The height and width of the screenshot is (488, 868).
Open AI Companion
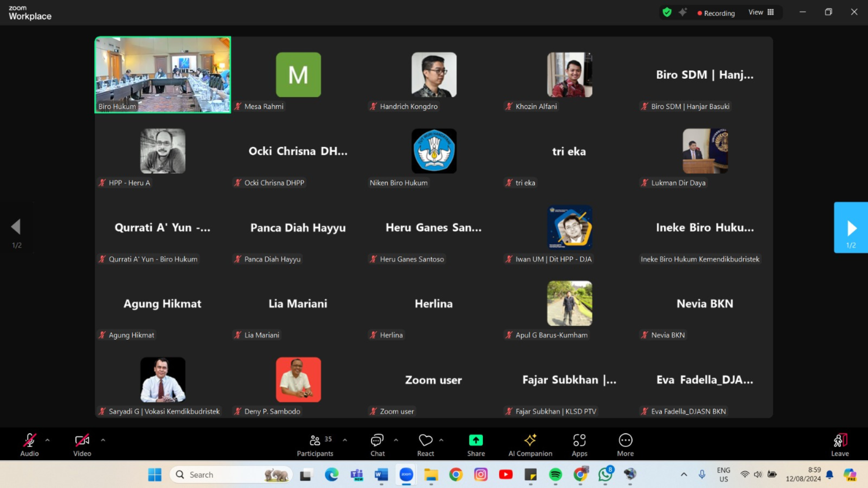click(x=530, y=445)
